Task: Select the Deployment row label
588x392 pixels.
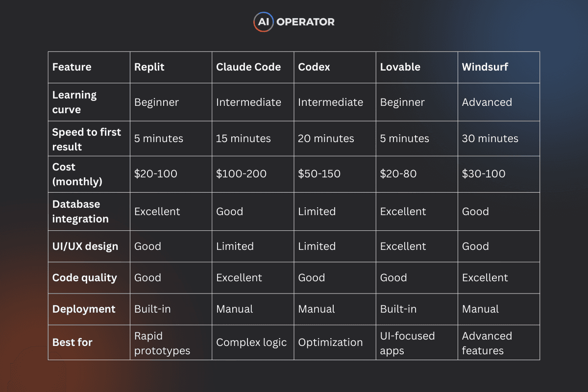Action: click(x=84, y=309)
